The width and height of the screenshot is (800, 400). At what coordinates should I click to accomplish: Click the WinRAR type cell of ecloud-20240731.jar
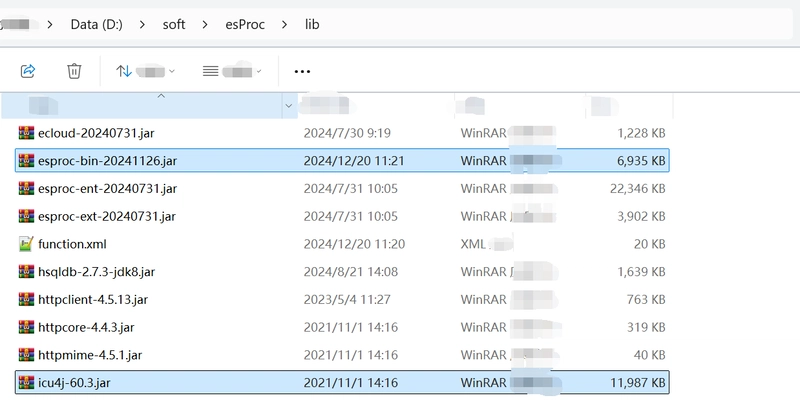tap(508, 133)
